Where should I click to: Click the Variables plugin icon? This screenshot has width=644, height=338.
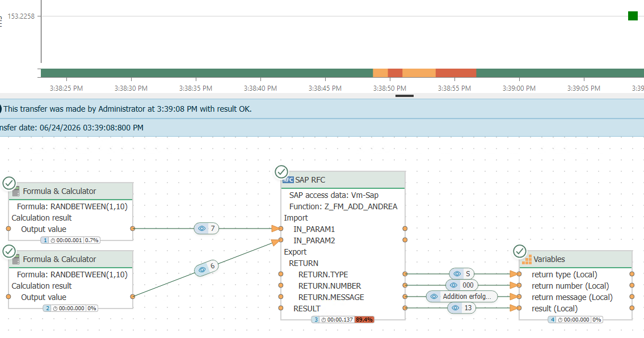point(527,259)
